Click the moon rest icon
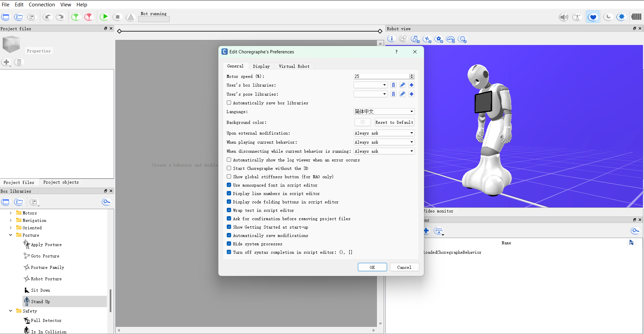The image size is (644, 334). 608,17
